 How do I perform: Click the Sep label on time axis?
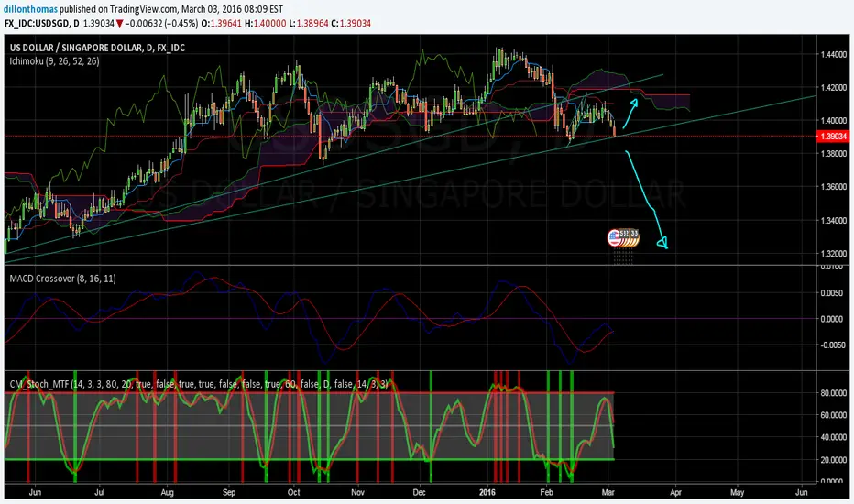pos(229,493)
